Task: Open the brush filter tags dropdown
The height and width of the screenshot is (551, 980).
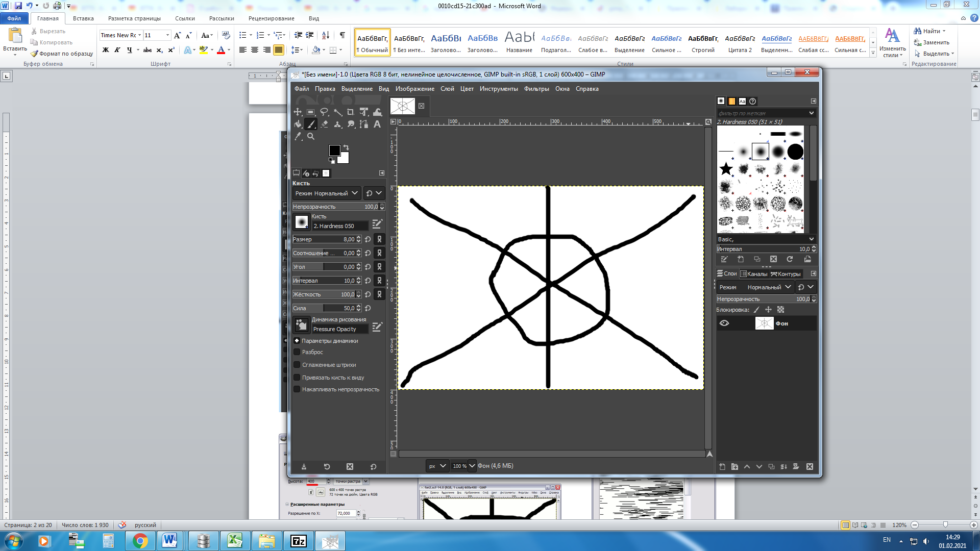Action: 812,113
